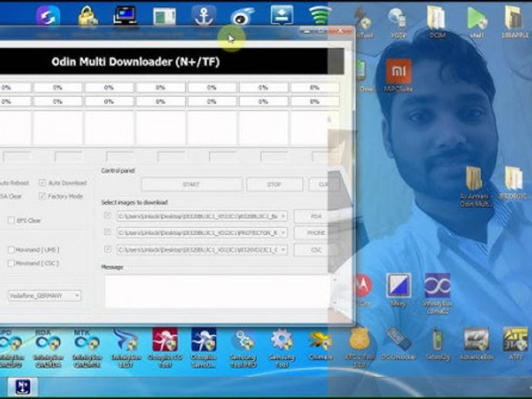Open the DCIM folder on desktop
Viewport: 532px width, 399px height.
click(437, 22)
